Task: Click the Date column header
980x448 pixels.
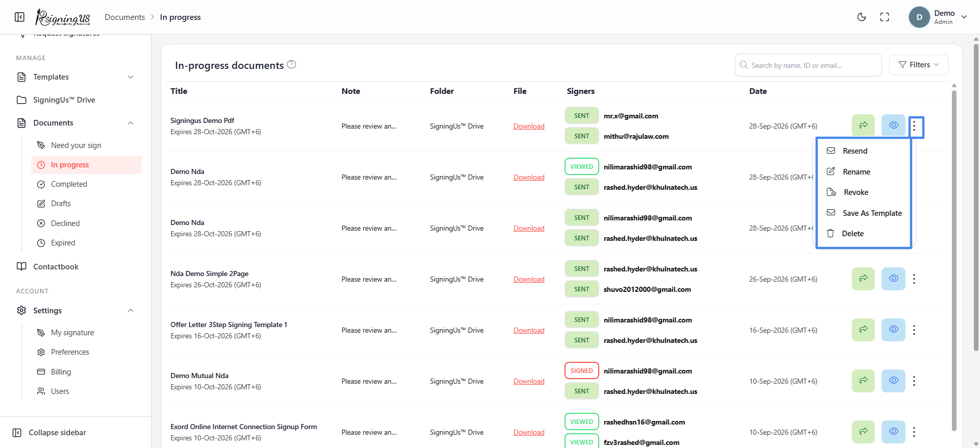Action: (x=758, y=91)
